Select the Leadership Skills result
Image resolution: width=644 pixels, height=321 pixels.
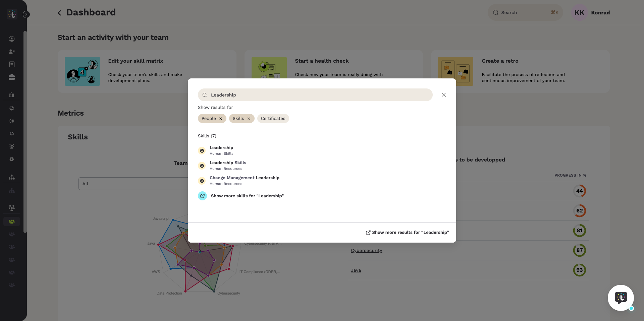[x=228, y=165]
